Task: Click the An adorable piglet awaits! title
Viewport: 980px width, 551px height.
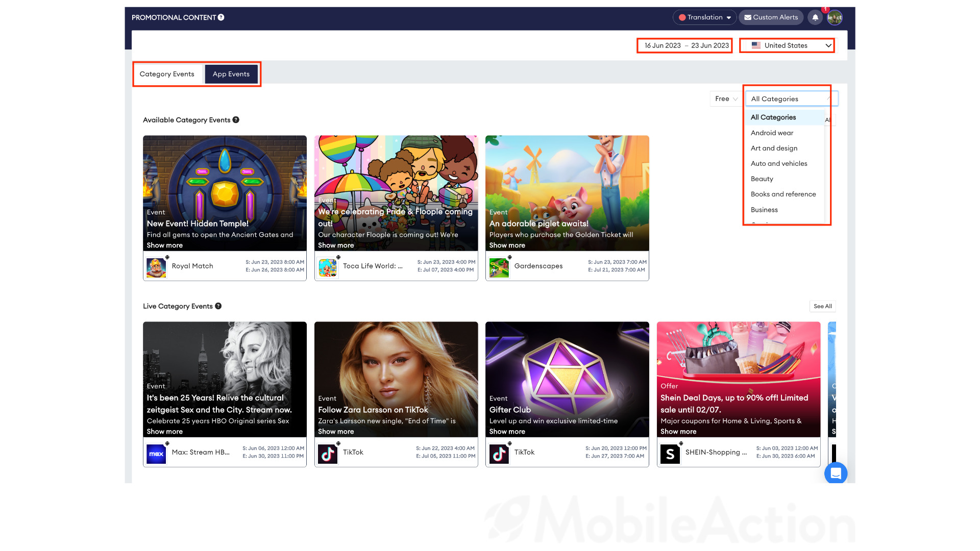Action: (x=538, y=223)
